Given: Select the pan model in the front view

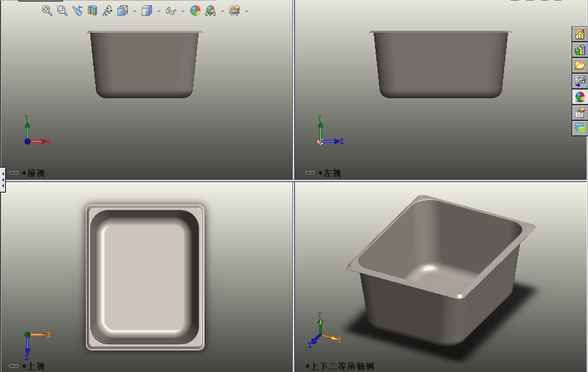Looking at the screenshot, I should 145,64.
